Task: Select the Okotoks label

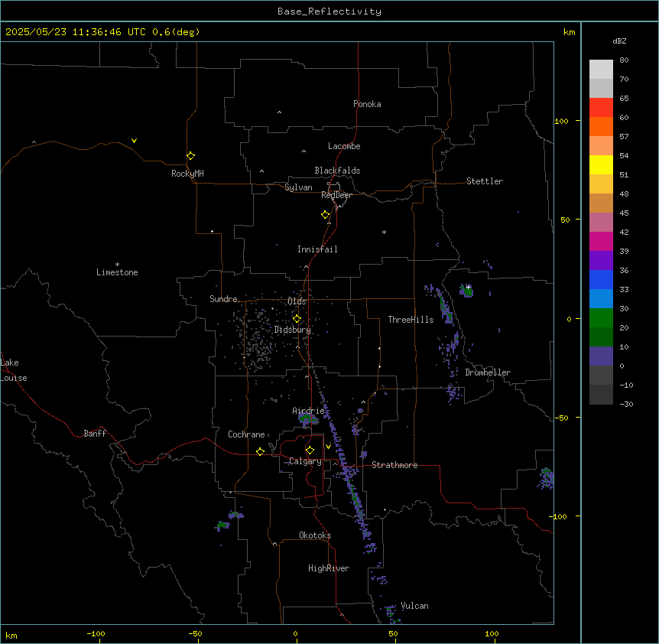Action: click(315, 535)
